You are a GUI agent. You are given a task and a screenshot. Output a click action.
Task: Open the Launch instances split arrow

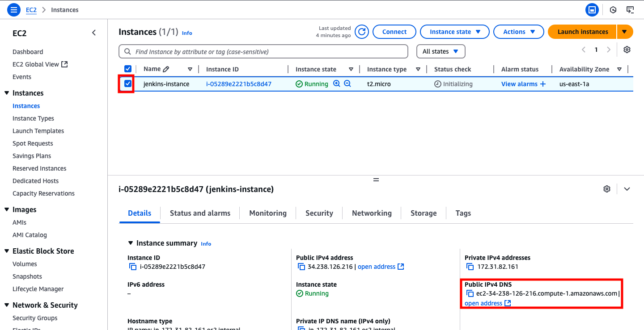point(625,32)
